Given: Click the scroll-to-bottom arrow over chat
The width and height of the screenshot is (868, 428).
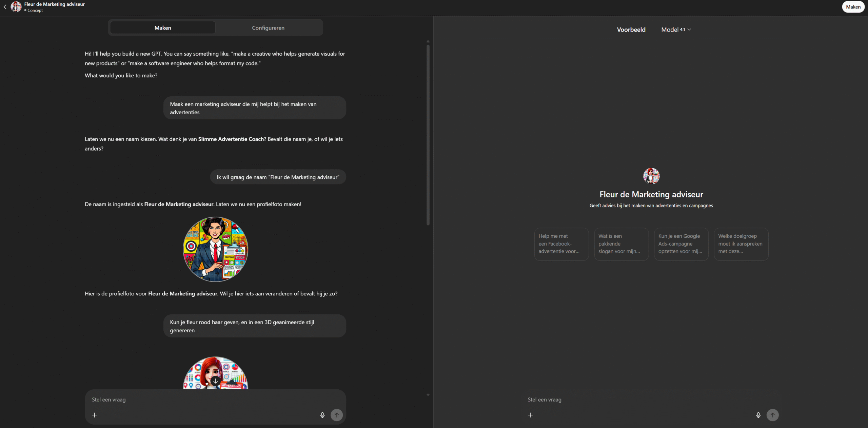Looking at the screenshot, I should (x=215, y=381).
